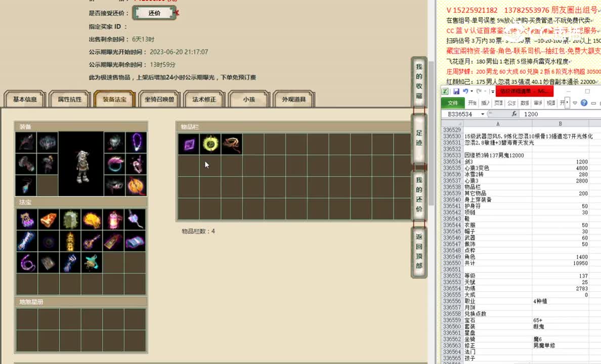Select Excel column A header
Viewport: 601px width, 364px height.
[x=497, y=123]
